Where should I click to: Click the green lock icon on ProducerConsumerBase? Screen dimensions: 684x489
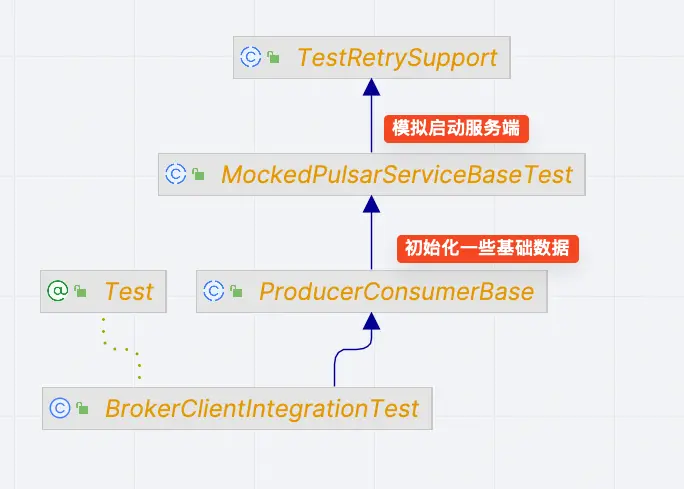236,293
